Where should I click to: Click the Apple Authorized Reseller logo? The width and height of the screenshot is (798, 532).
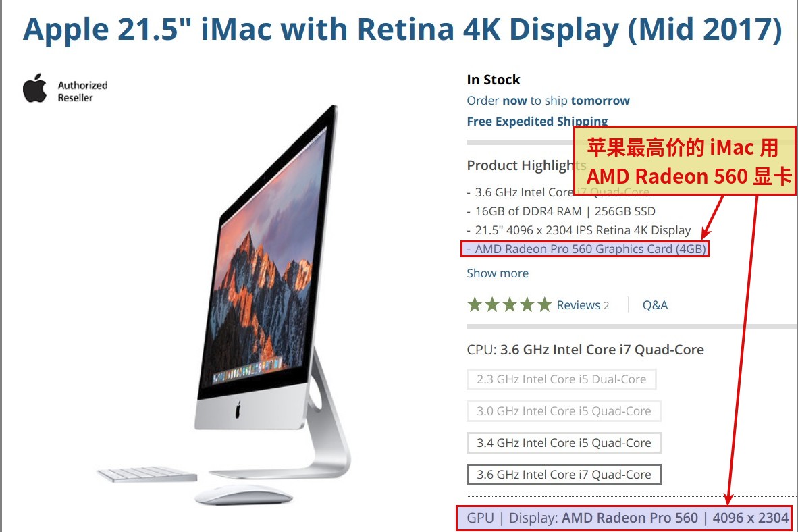click(x=65, y=88)
